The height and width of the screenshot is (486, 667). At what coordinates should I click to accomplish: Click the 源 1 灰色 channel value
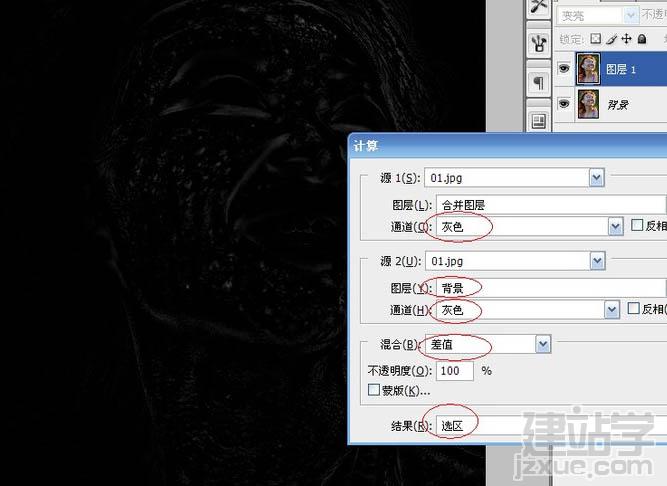click(x=452, y=227)
